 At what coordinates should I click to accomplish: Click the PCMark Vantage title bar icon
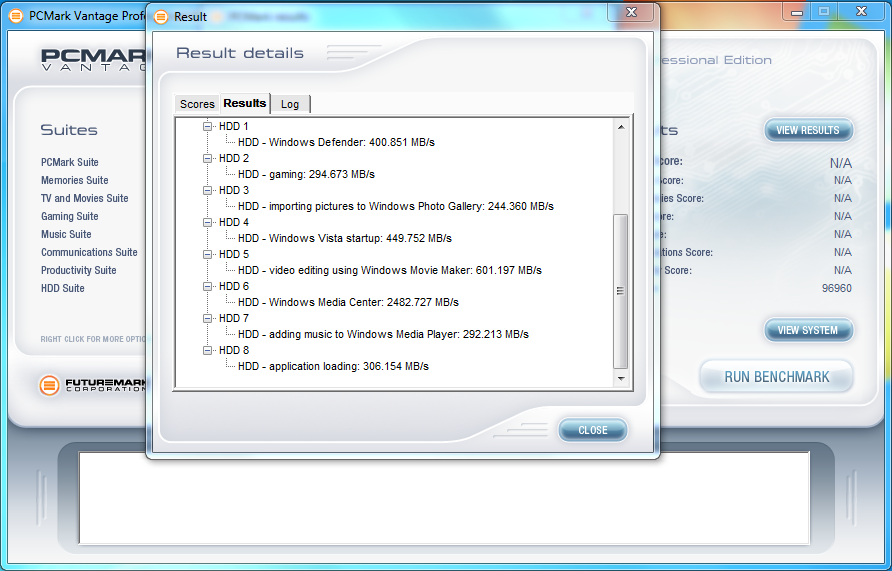coord(16,15)
